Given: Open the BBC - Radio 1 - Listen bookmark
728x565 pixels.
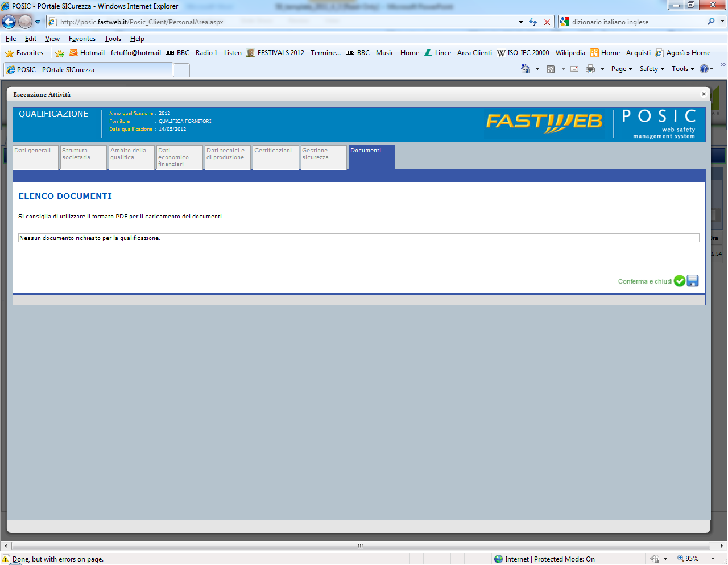Looking at the screenshot, I should pyautogui.click(x=204, y=53).
